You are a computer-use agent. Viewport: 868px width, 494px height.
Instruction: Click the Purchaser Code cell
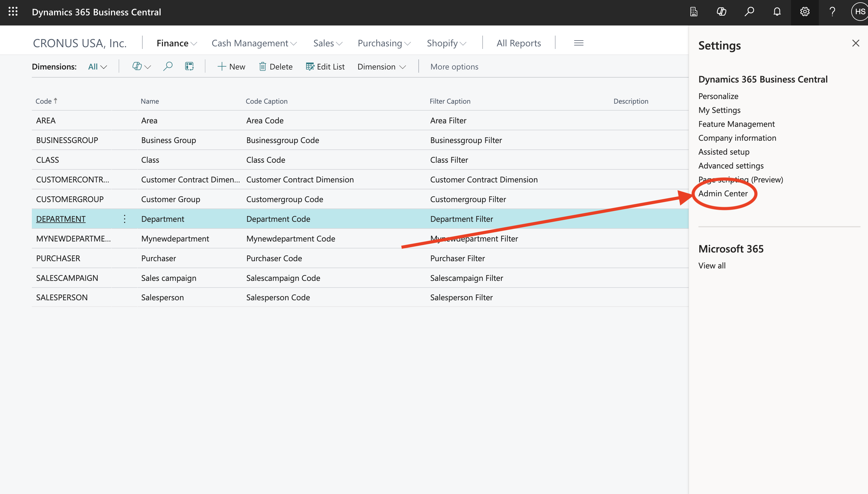click(x=274, y=258)
